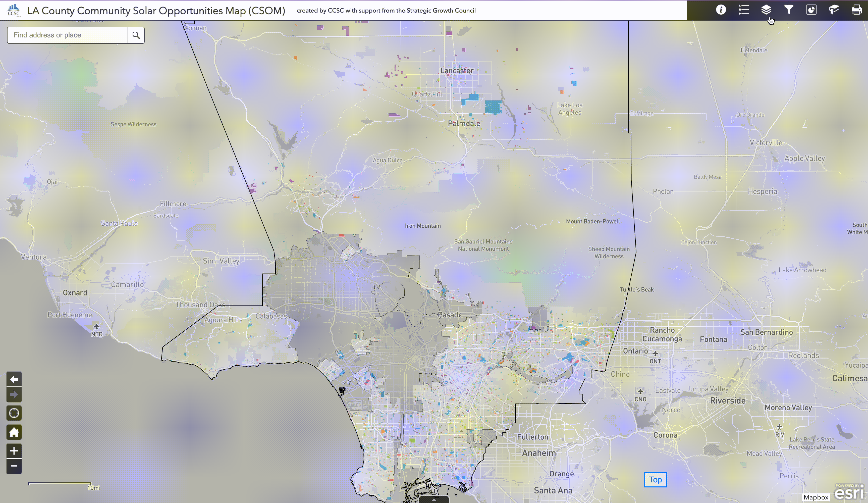Open the Print widget
Viewport: 868px width, 503px height.
coord(856,10)
